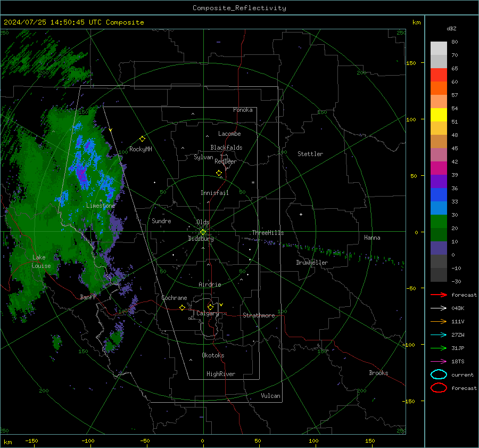Click the Stettler city label

click(310, 154)
